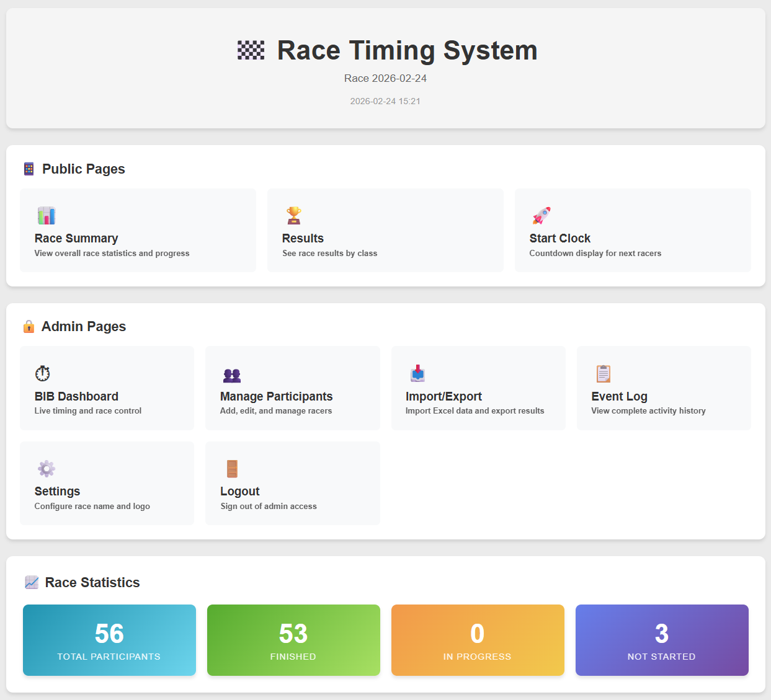The height and width of the screenshot is (700, 771).
Task: Open the Results title link
Action: (303, 239)
